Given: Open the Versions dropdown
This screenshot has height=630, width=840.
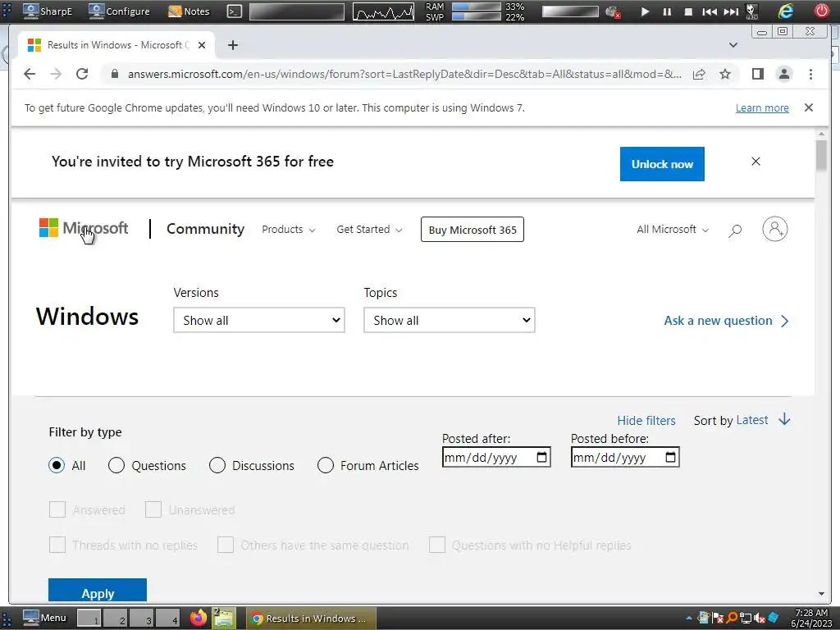Looking at the screenshot, I should click(258, 320).
